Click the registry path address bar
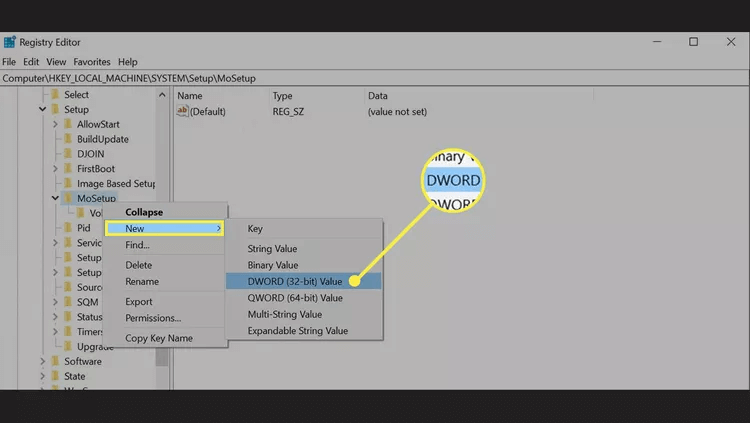Viewport: 750px width, 423px height. click(x=375, y=78)
